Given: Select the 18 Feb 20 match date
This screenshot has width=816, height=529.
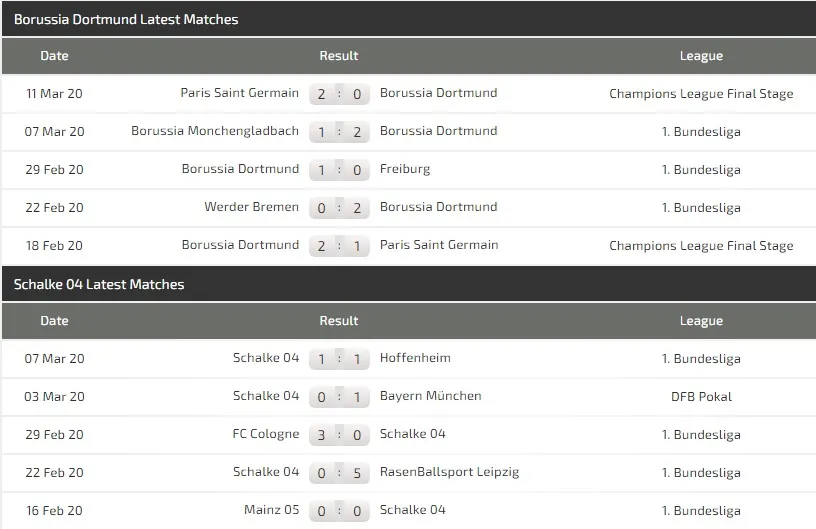Looking at the screenshot, I should pyautogui.click(x=55, y=246).
